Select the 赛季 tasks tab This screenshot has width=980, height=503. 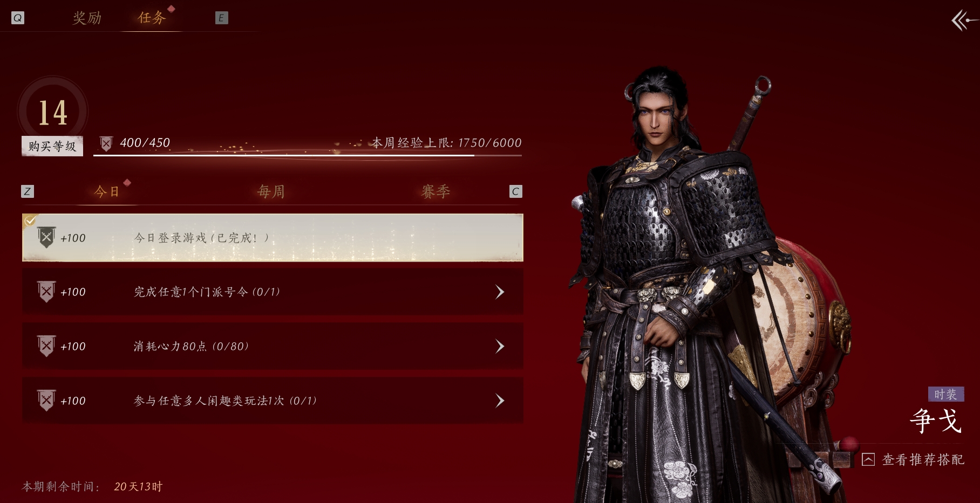(x=435, y=191)
